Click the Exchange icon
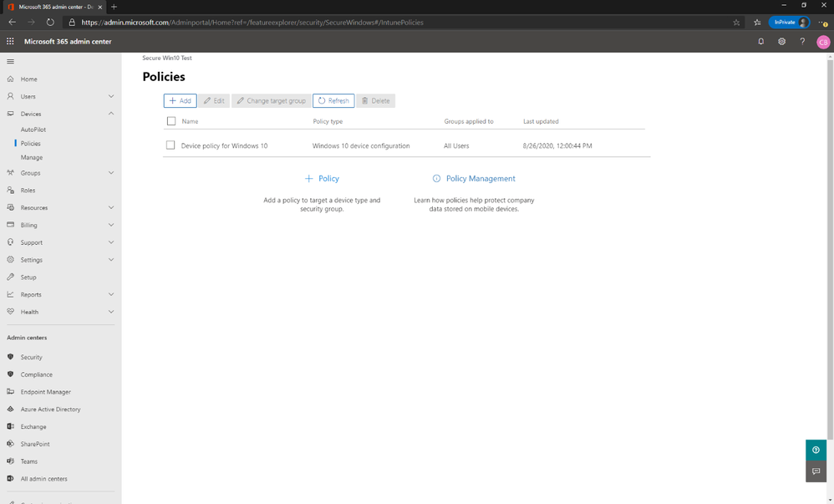The height and width of the screenshot is (504, 834). (10, 426)
